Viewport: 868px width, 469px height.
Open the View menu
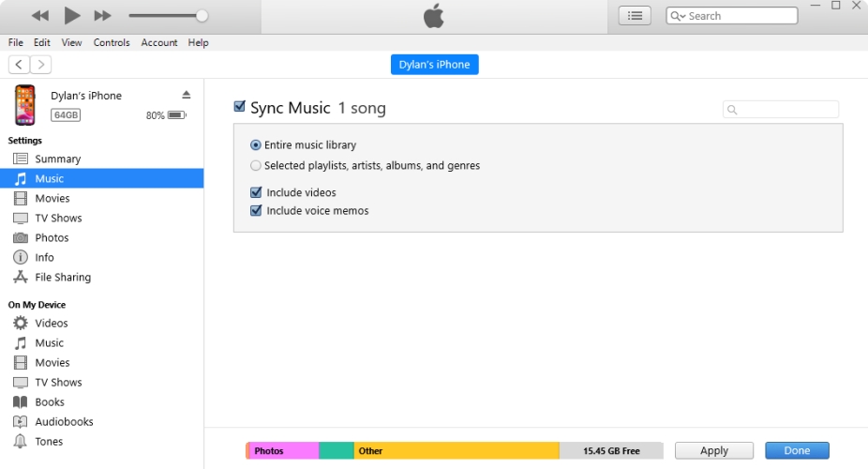pos(71,42)
